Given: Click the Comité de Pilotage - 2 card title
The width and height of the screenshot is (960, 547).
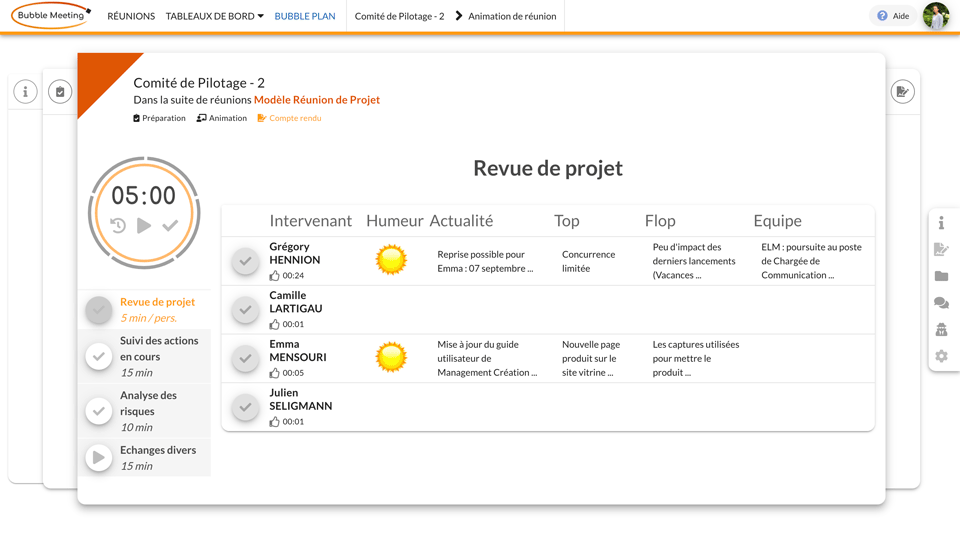Looking at the screenshot, I should pos(199,83).
